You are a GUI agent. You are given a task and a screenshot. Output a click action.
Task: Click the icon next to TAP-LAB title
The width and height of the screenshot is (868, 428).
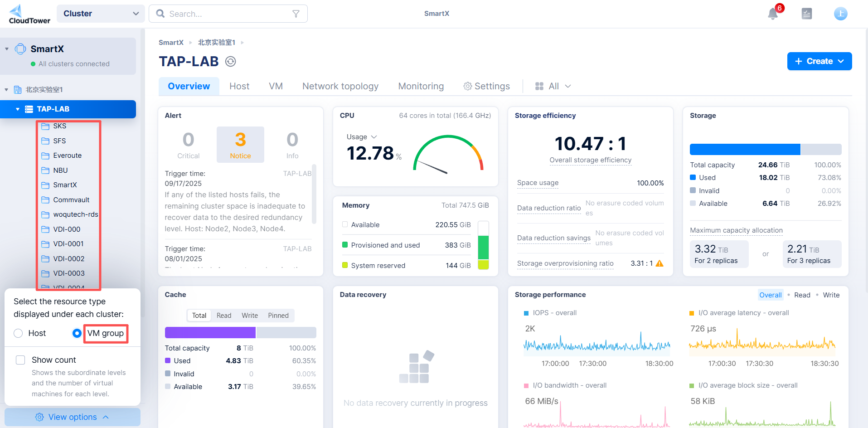pyautogui.click(x=231, y=62)
